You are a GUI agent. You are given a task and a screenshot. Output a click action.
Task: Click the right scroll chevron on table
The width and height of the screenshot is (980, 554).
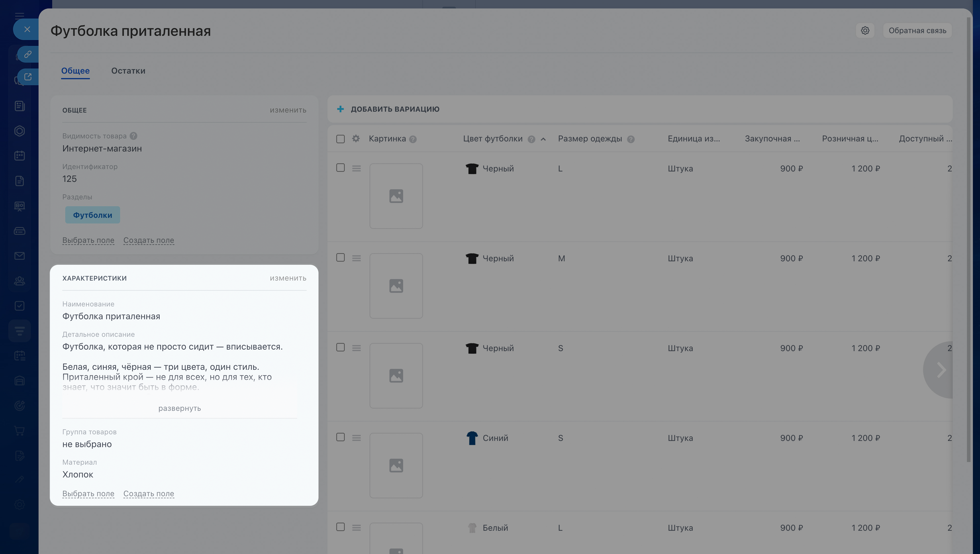coord(941,370)
